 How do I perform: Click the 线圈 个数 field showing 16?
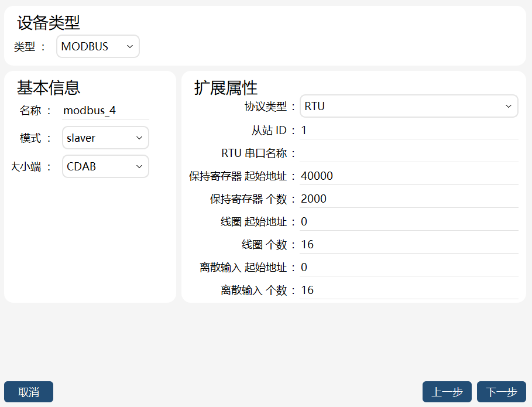point(409,245)
